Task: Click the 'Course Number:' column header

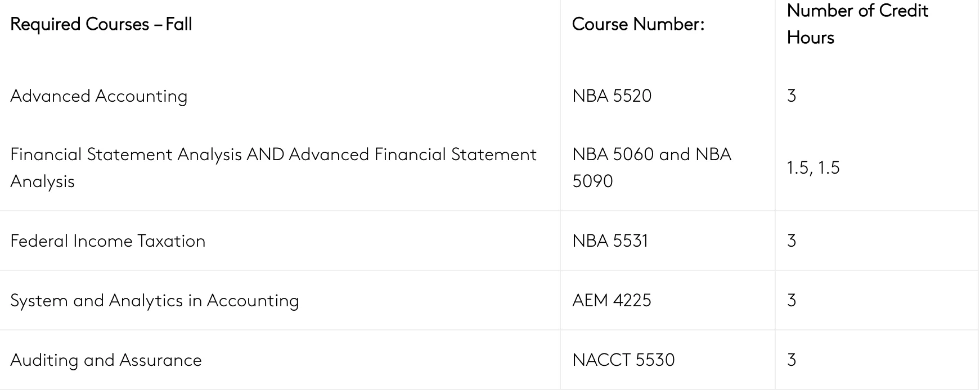Action: pyautogui.click(x=638, y=24)
